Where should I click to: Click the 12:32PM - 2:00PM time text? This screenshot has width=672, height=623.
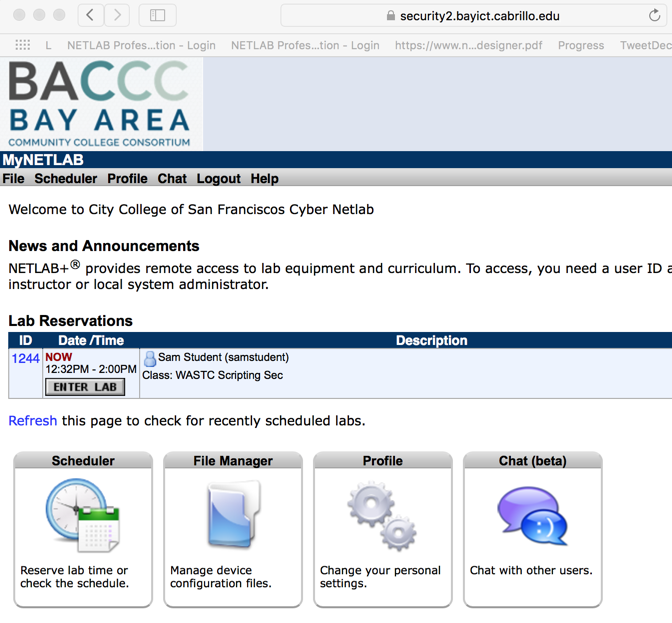[x=91, y=369]
